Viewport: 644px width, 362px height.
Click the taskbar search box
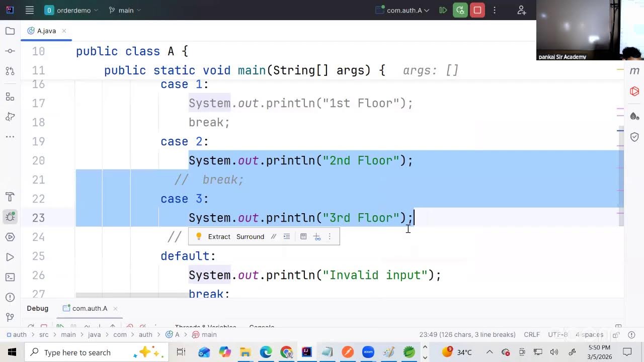tap(97, 352)
